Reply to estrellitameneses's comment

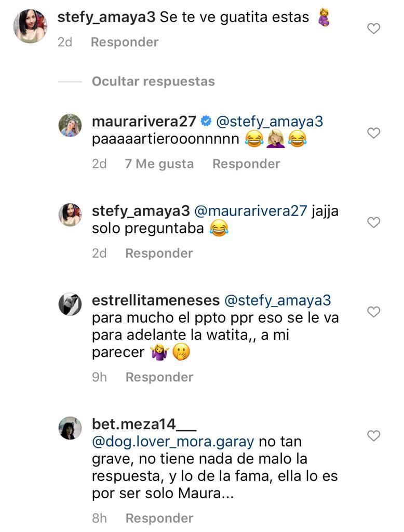[x=158, y=377]
